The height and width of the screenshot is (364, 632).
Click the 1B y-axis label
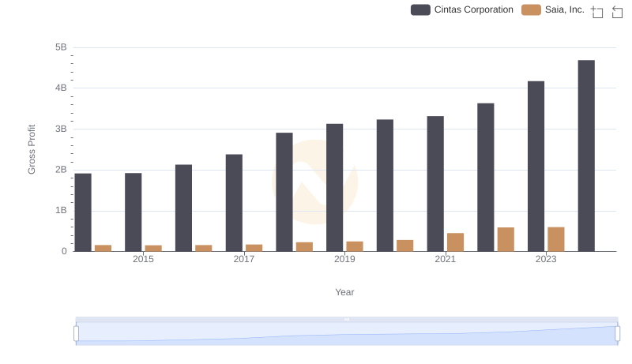(61, 210)
